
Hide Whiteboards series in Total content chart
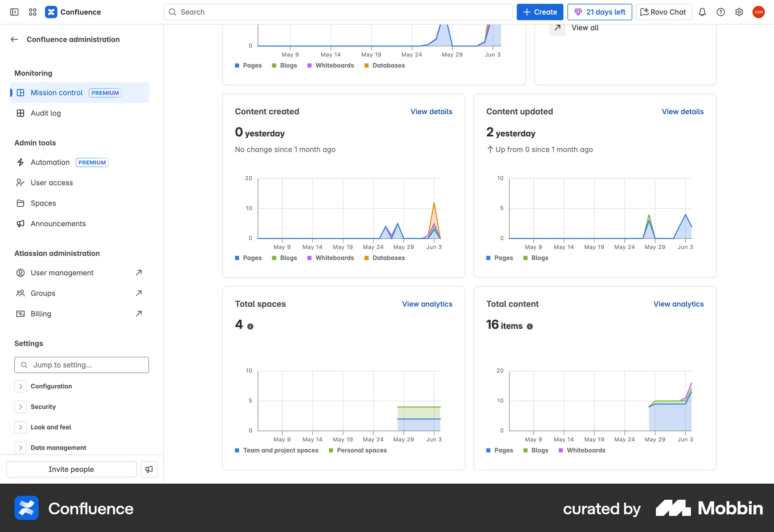point(582,450)
